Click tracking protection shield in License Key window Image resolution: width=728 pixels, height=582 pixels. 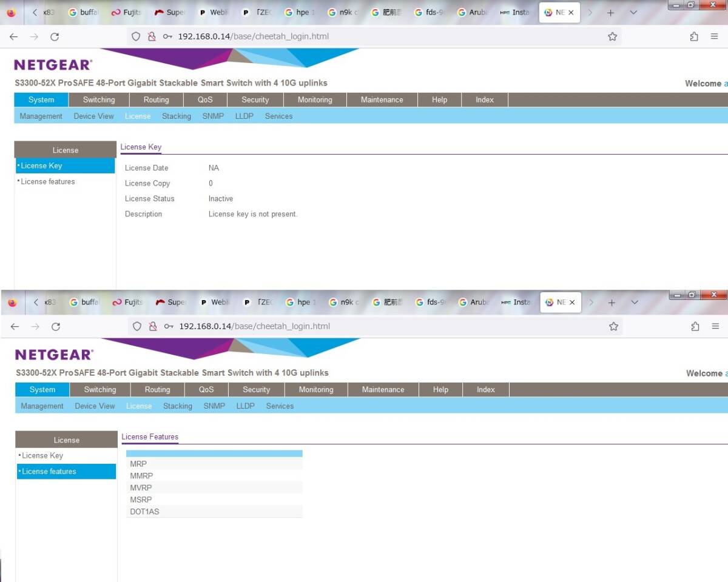click(x=136, y=36)
